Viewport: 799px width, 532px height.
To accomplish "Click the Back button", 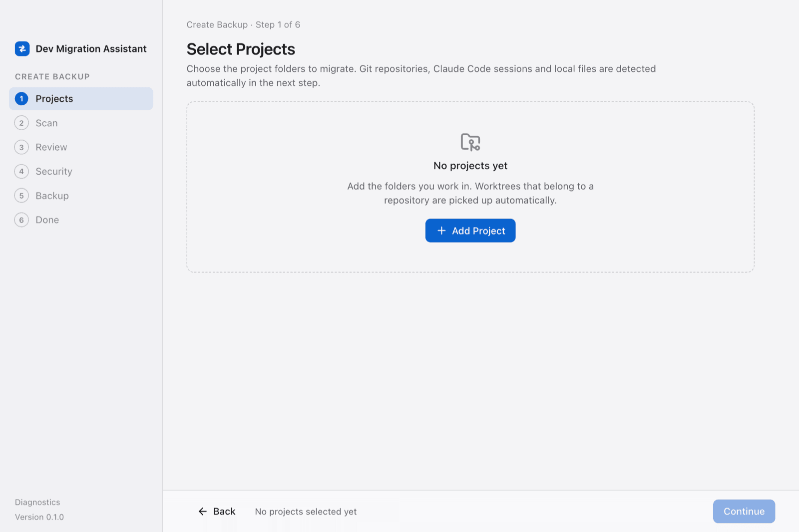I will (217, 512).
